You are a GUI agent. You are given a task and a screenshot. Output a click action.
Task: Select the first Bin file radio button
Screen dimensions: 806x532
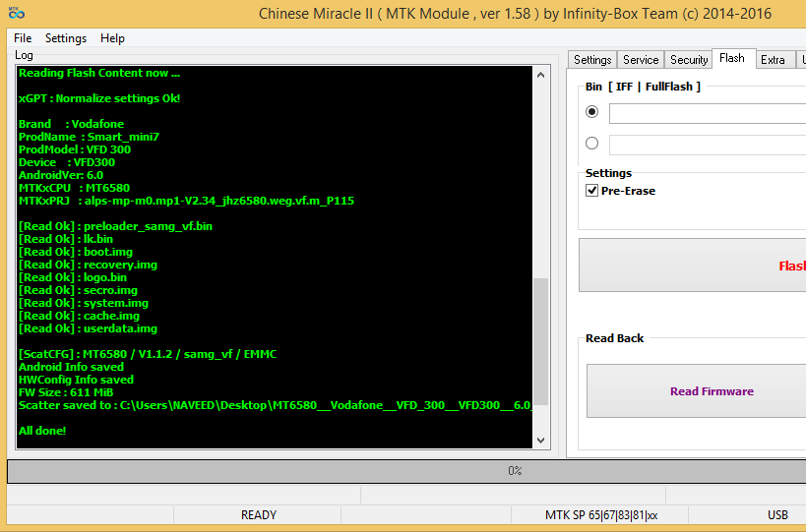[x=592, y=112]
